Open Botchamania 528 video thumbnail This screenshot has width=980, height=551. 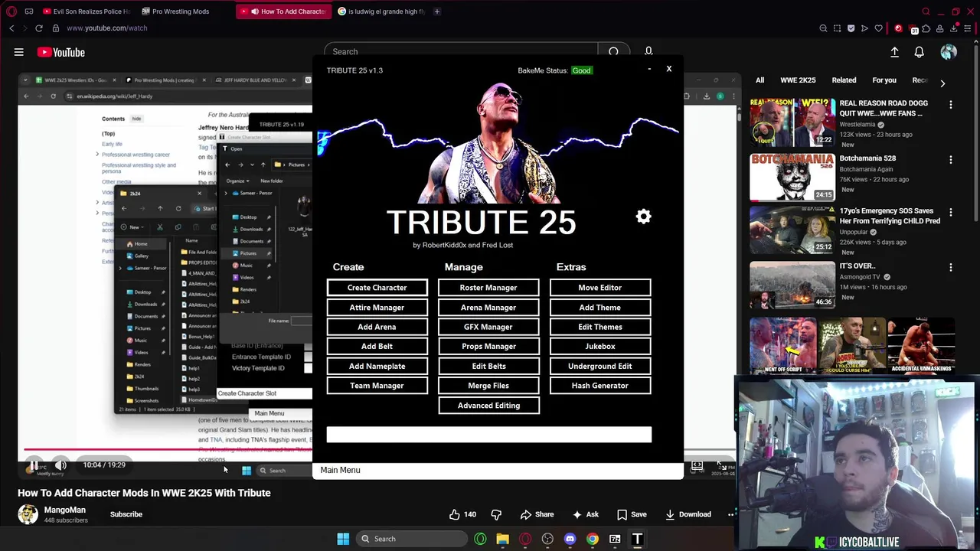(x=792, y=177)
